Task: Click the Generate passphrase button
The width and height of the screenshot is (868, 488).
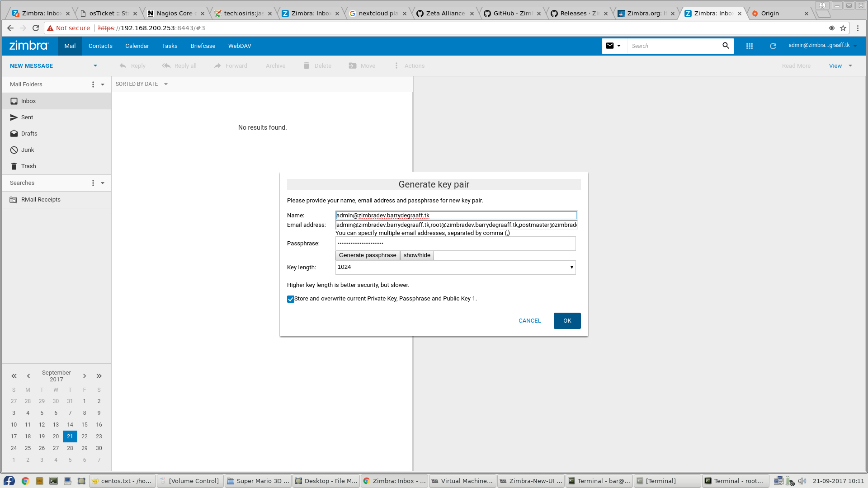Action: point(368,255)
